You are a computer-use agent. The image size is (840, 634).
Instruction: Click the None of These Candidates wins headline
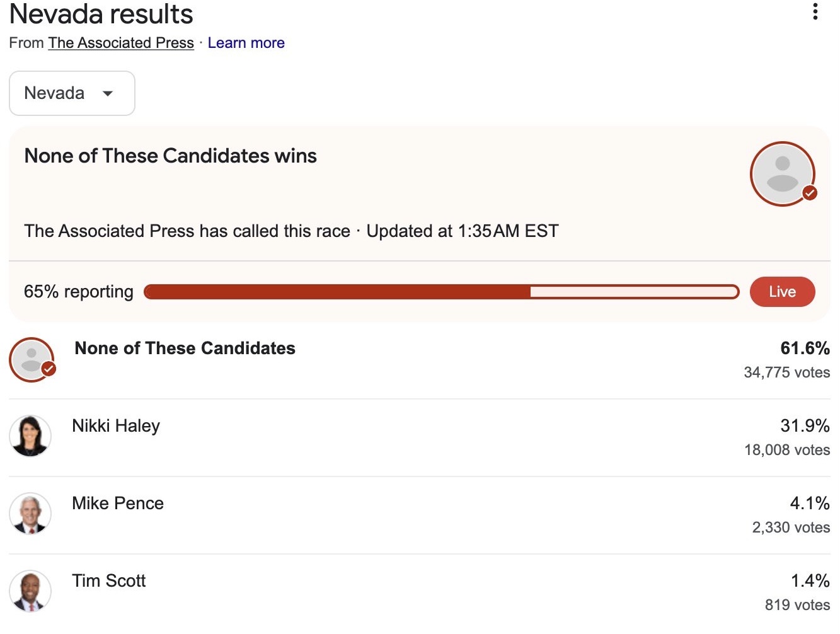coord(171,156)
